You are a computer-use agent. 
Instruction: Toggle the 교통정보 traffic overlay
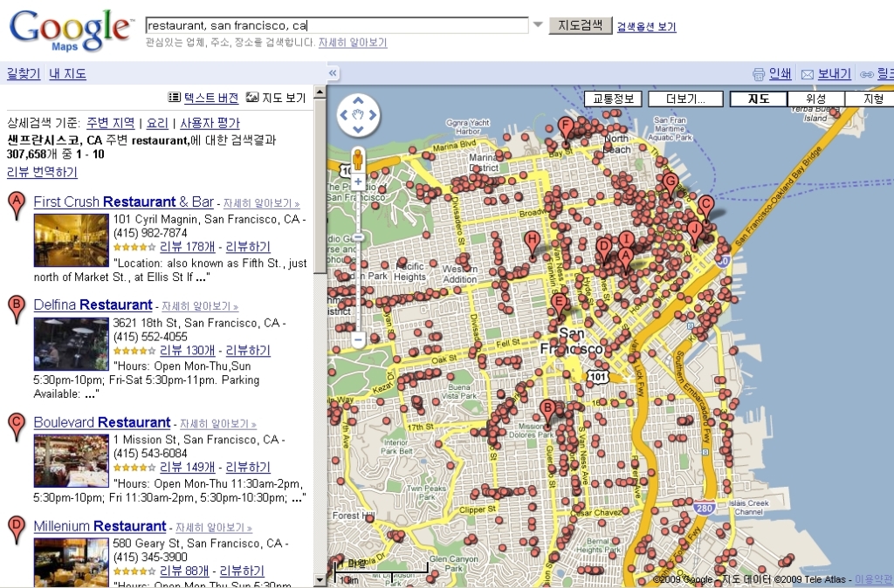[x=614, y=99]
